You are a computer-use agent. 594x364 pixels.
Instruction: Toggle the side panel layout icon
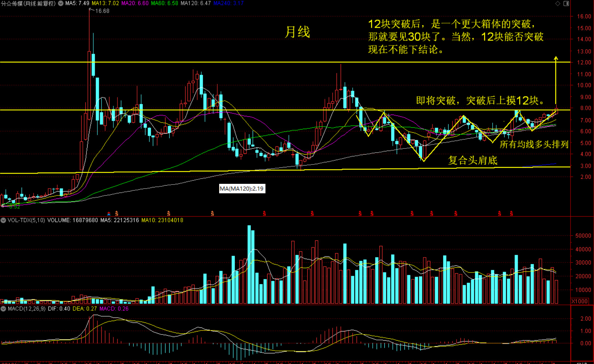click(x=566, y=3)
